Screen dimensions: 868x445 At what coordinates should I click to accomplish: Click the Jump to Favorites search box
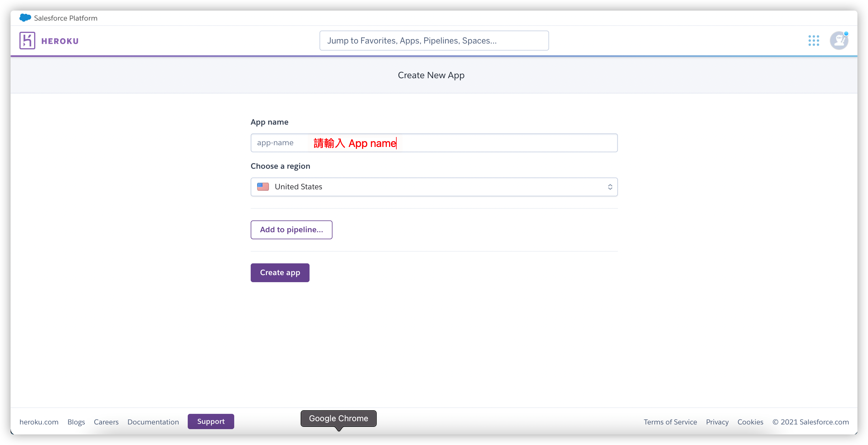(x=434, y=41)
